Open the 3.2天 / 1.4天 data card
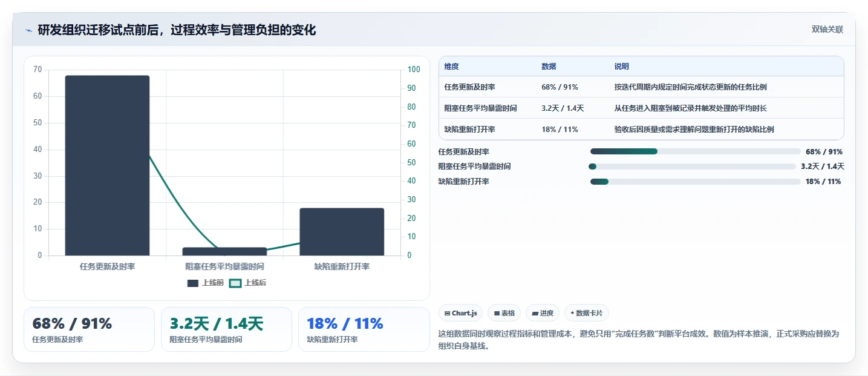Screen dimensions: 868x376 click(226, 329)
